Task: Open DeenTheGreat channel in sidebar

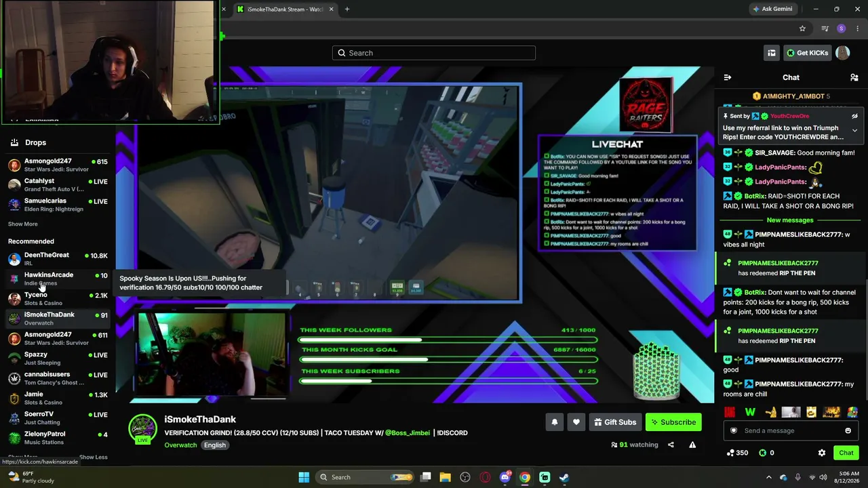Action: pos(58,259)
